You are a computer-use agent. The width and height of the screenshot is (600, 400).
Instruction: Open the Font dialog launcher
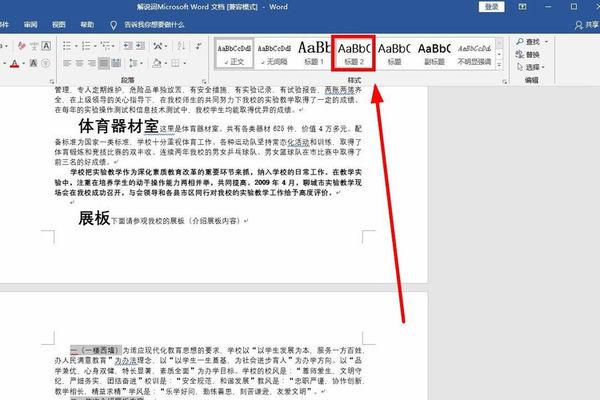coord(52,82)
